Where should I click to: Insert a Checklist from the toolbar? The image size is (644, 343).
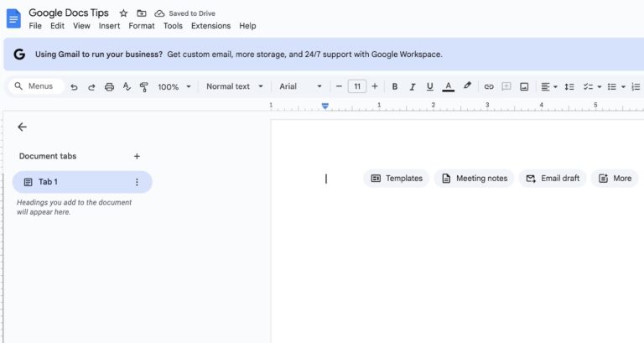click(588, 86)
